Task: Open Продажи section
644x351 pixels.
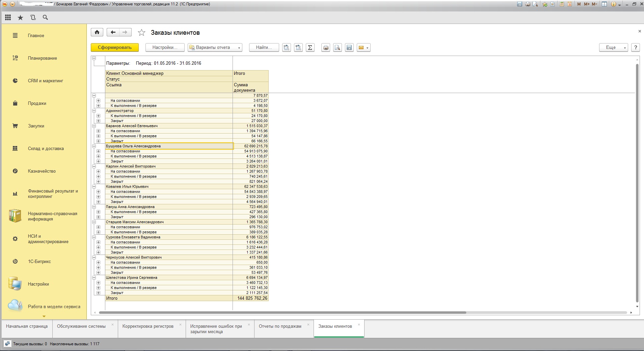Action: (37, 103)
